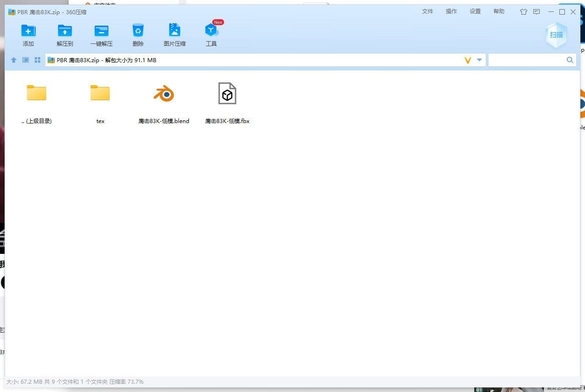The height and width of the screenshot is (392, 585).
Task: Click the orange V icon in address bar
Action: coord(467,60)
